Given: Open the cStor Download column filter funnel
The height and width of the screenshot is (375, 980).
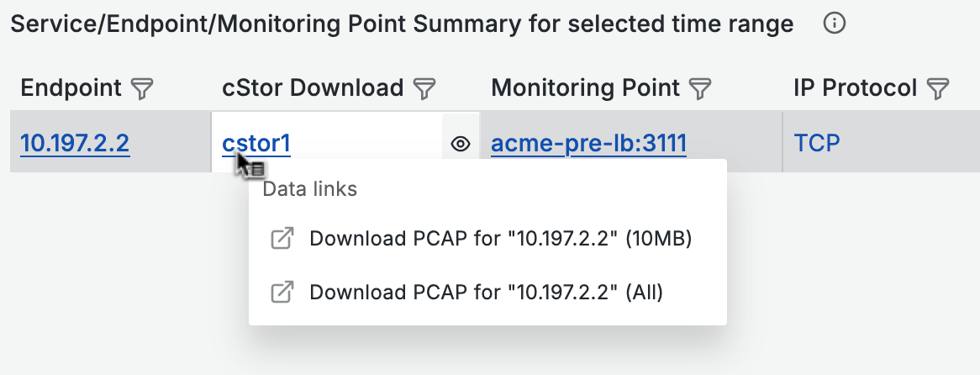Looking at the screenshot, I should click(x=425, y=89).
